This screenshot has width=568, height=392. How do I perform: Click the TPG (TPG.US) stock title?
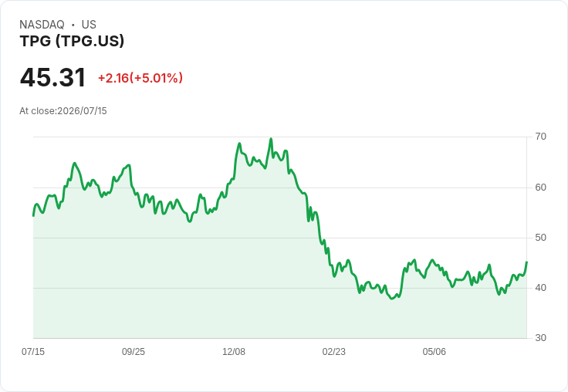click(x=72, y=41)
